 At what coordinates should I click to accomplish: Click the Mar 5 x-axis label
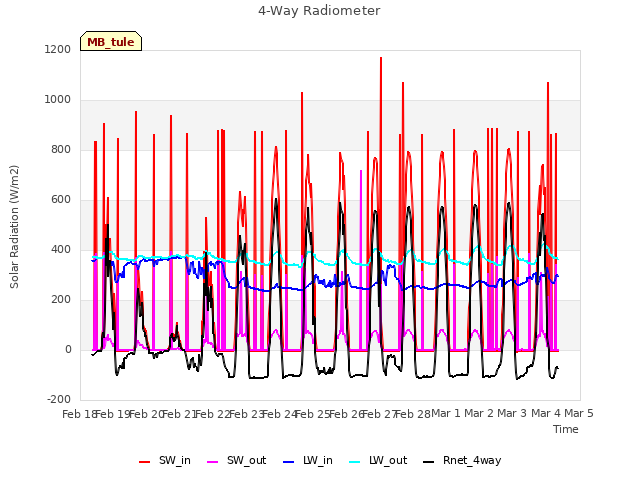tap(579, 414)
